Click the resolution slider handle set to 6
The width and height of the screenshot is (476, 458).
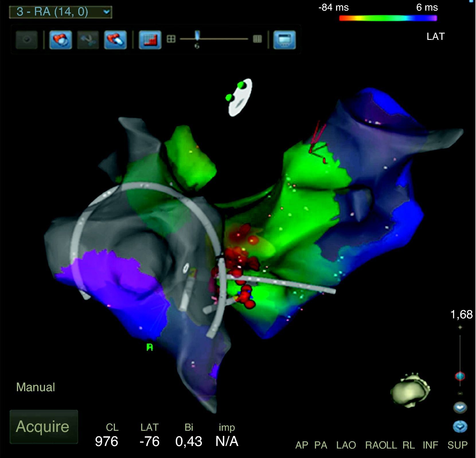tap(197, 36)
